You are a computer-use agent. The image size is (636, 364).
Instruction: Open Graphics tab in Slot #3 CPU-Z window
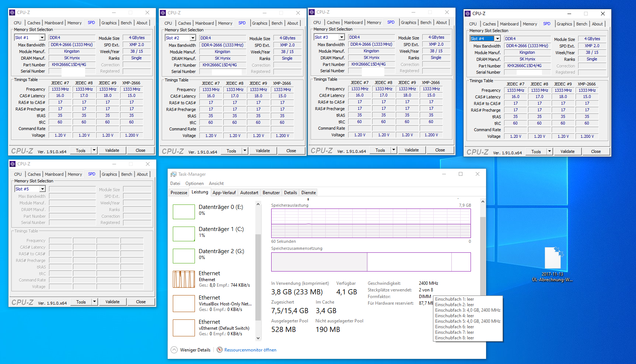[x=409, y=22]
